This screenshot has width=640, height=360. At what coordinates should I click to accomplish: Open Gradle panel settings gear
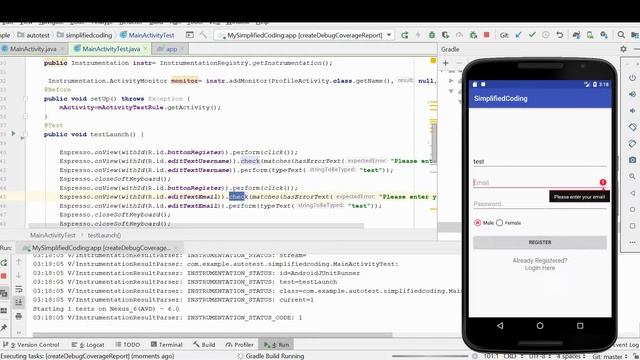(x=623, y=49)
